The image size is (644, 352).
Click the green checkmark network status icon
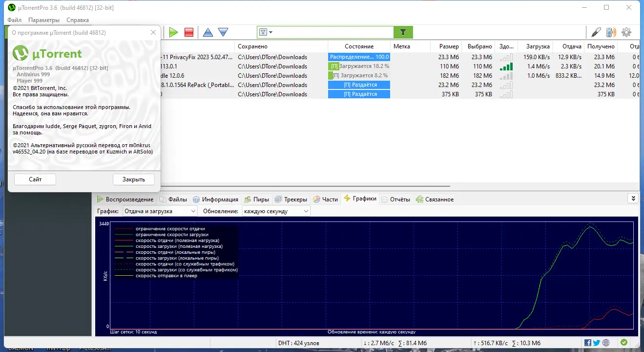click(x=624, y=343)
